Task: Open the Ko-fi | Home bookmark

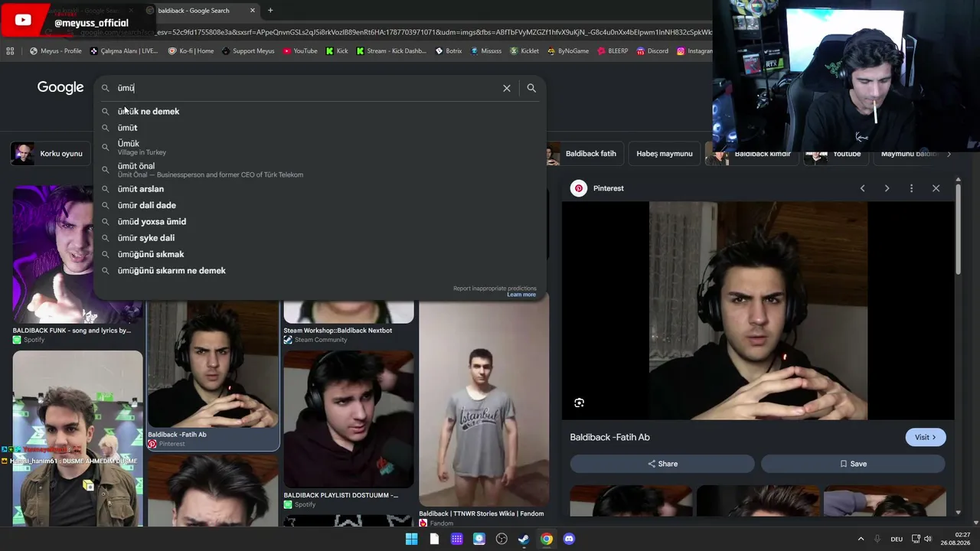Action: tap(191, 51)
